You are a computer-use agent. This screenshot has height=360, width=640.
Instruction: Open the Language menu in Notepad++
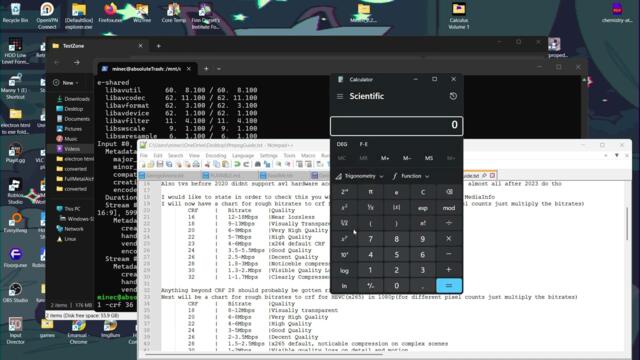(x=243, y=156)
